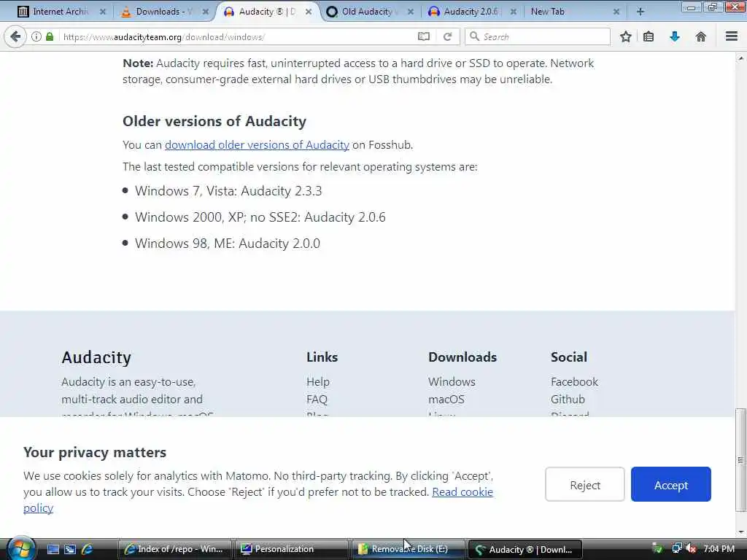Open a new tab with plus button

pos(640,12)
